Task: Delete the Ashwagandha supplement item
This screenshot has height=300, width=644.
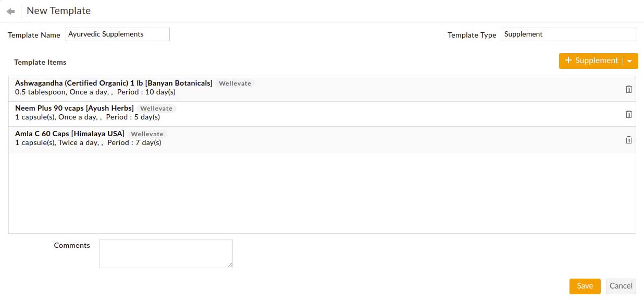Action: pos(628,89)
